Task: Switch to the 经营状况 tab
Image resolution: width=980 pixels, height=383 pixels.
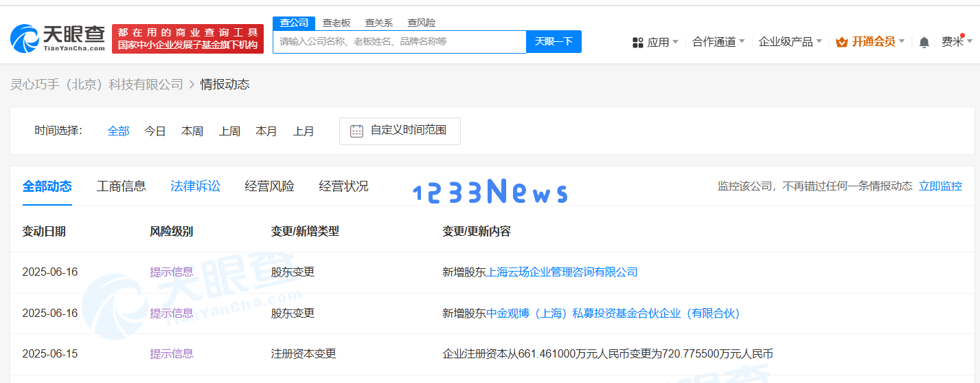Action: coord(343,186)
